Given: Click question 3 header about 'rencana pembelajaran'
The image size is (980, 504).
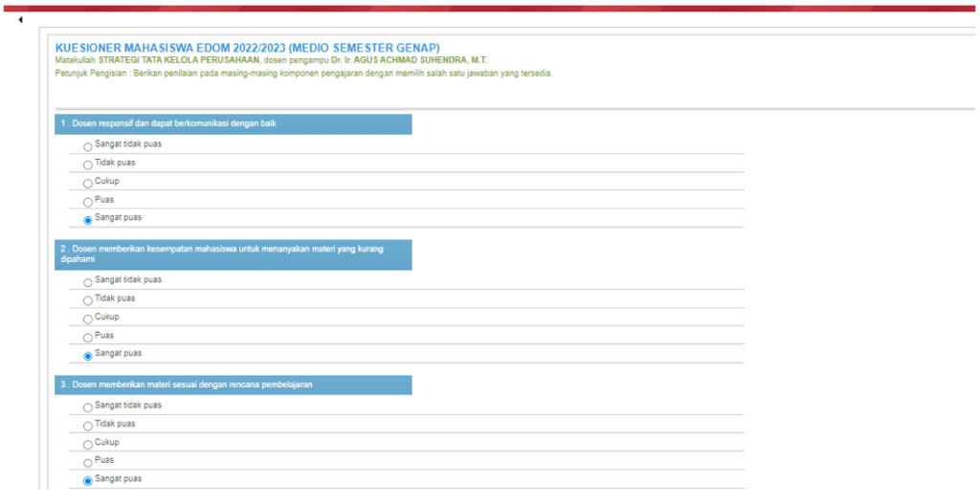Looking at the screenshot, I should 234,384.
